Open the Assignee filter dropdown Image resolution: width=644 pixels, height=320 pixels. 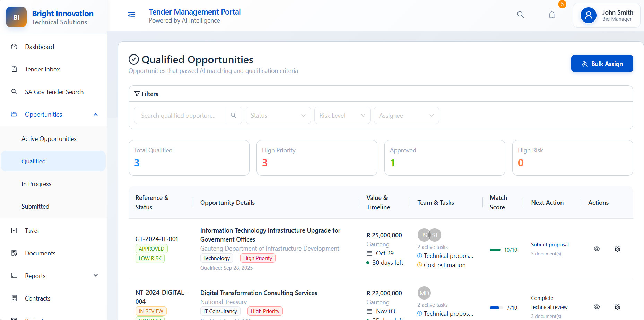coord(406,116)
